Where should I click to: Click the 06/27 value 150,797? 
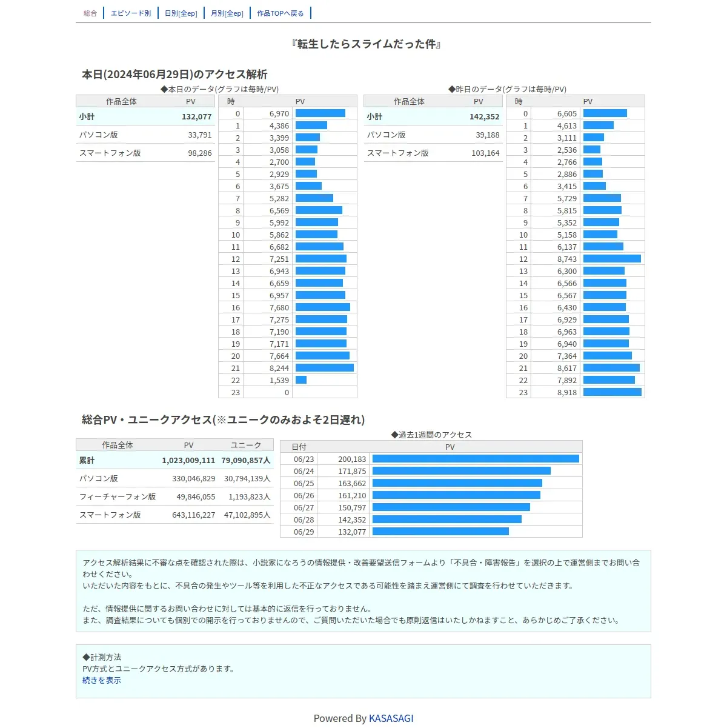[x=352, y=507]
